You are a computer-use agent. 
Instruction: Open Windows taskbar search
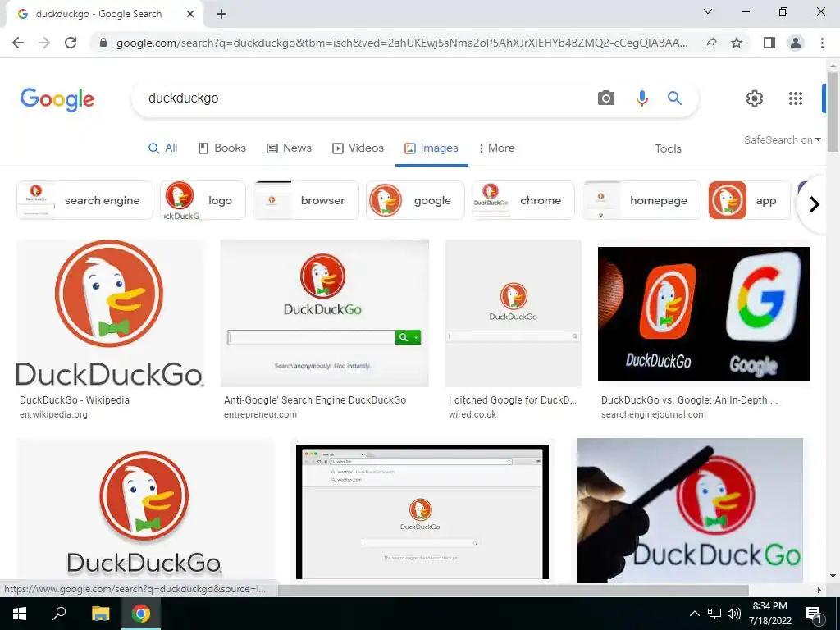pos(59,614)
